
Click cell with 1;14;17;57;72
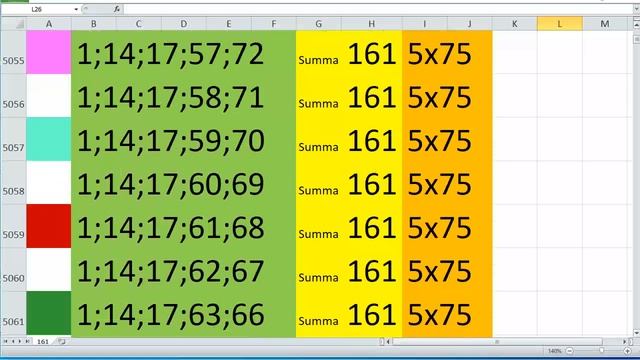point(184,52)
